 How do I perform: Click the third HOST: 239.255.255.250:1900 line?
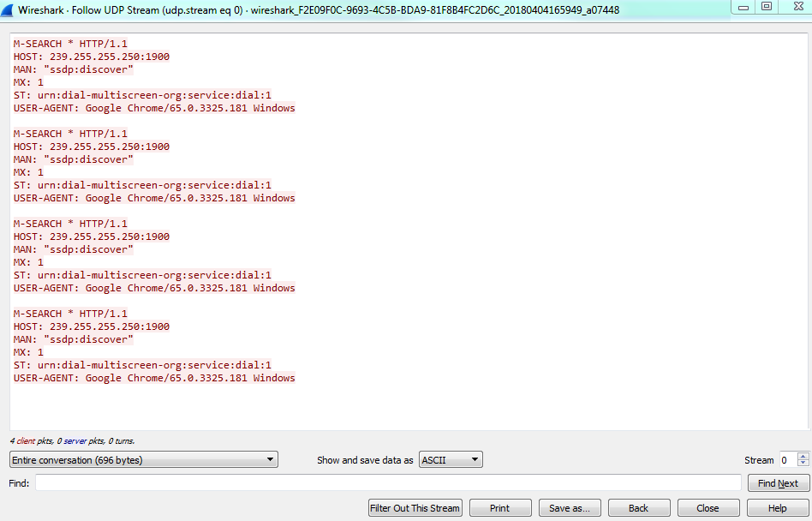pyautogui.click(x=92, y=237)
